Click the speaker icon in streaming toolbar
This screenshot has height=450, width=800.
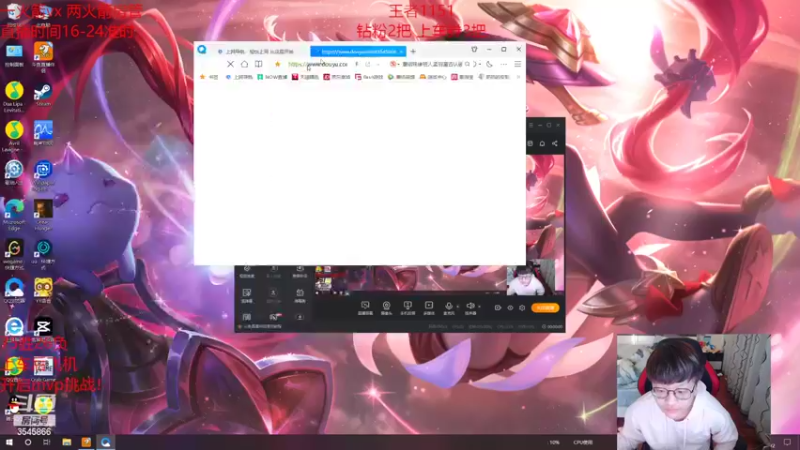(470, 307)
